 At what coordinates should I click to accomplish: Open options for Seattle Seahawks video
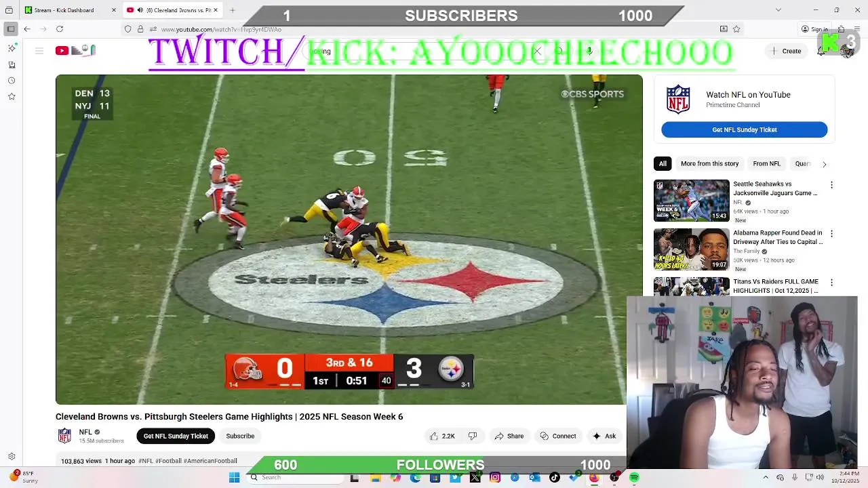[831, 185]
